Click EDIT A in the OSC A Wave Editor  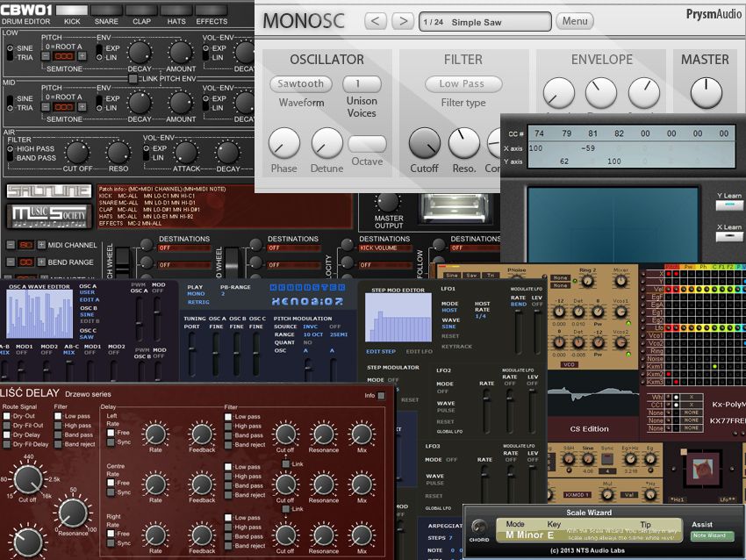coord(90,299)
